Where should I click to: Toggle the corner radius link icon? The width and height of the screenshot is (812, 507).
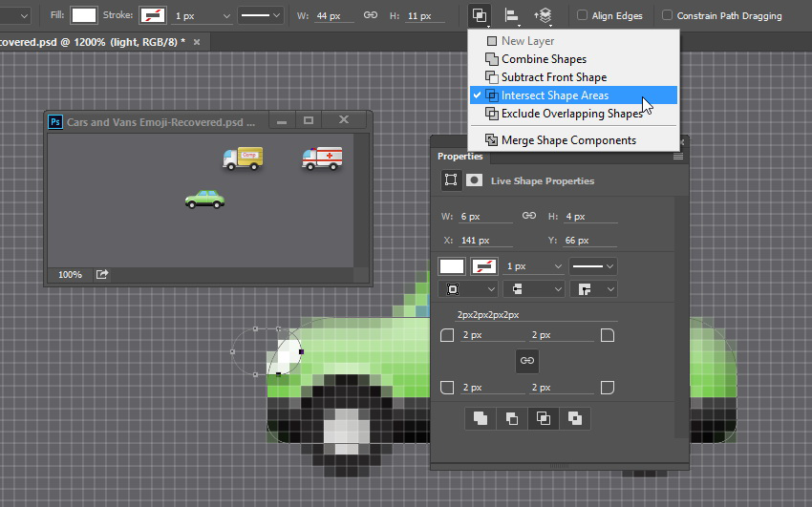(x=527, y=361)
